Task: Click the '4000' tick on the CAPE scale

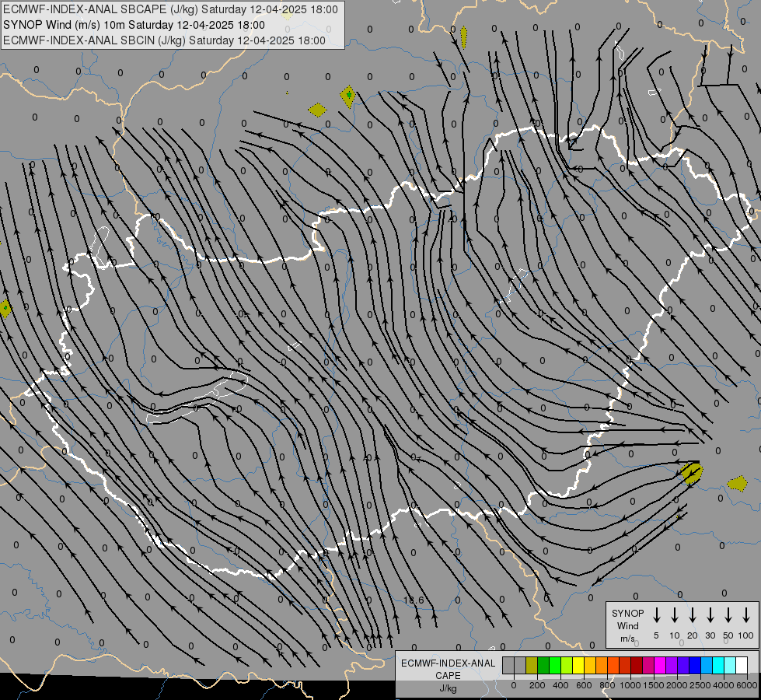Action: tap(724, 685)
